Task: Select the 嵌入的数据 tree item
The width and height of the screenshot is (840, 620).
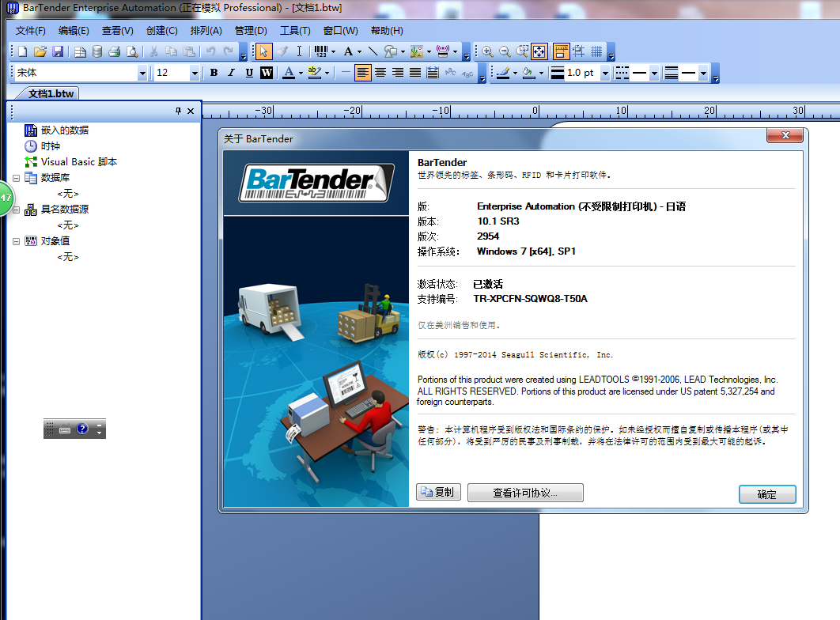Action: [x=57, y=130]
